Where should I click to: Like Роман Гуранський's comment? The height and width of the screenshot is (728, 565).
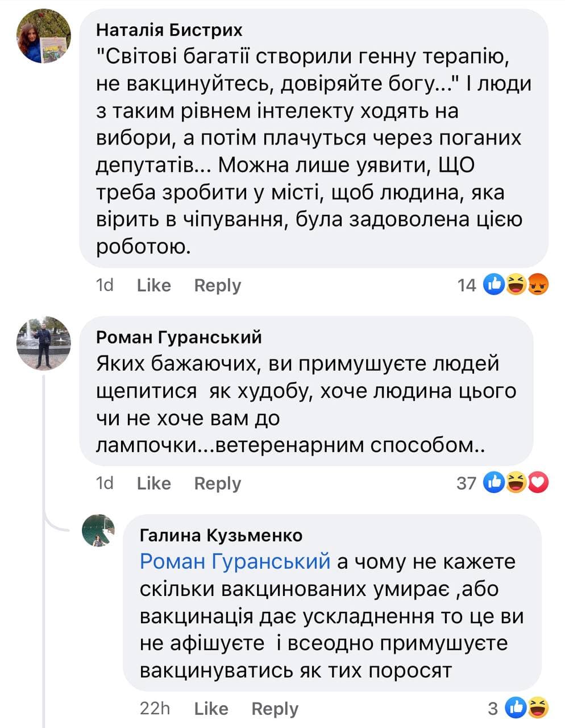click(x=153, y=483)
